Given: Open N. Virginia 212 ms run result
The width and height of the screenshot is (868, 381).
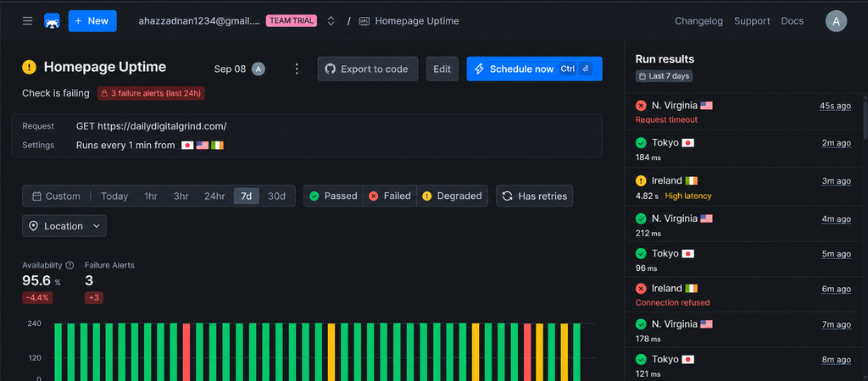Looking at the screenshot, I should point(743,224).
